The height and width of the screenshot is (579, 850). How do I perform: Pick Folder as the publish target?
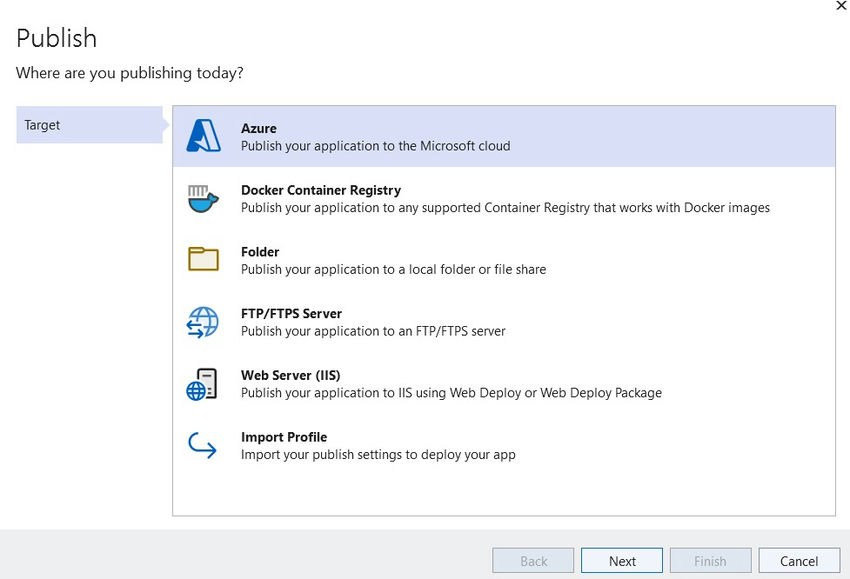click(260, 252)
